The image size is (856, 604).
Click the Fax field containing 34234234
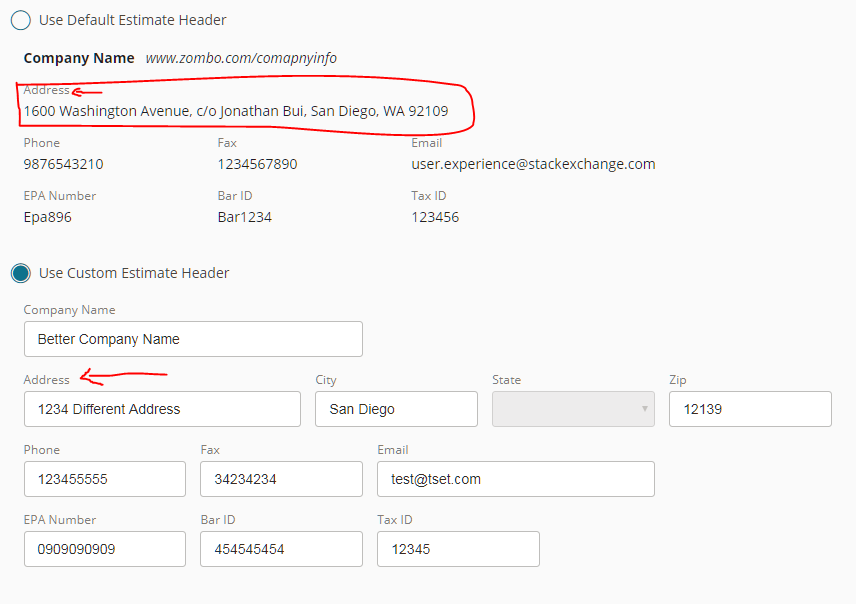(281, 479)
